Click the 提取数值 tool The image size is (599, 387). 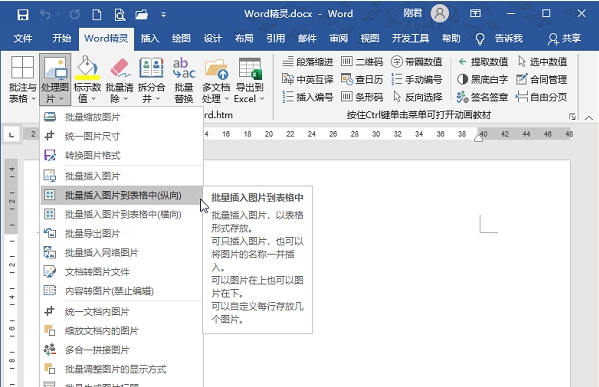point(482,62)
